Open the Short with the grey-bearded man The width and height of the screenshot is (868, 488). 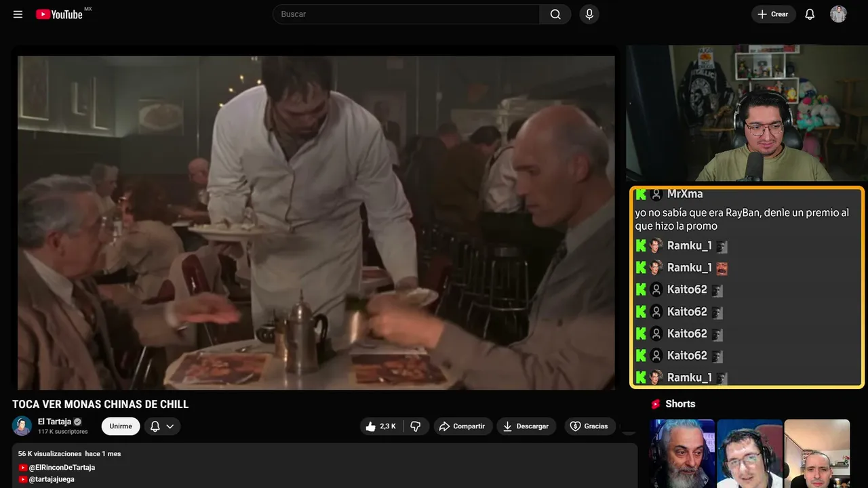pos(682,453)
